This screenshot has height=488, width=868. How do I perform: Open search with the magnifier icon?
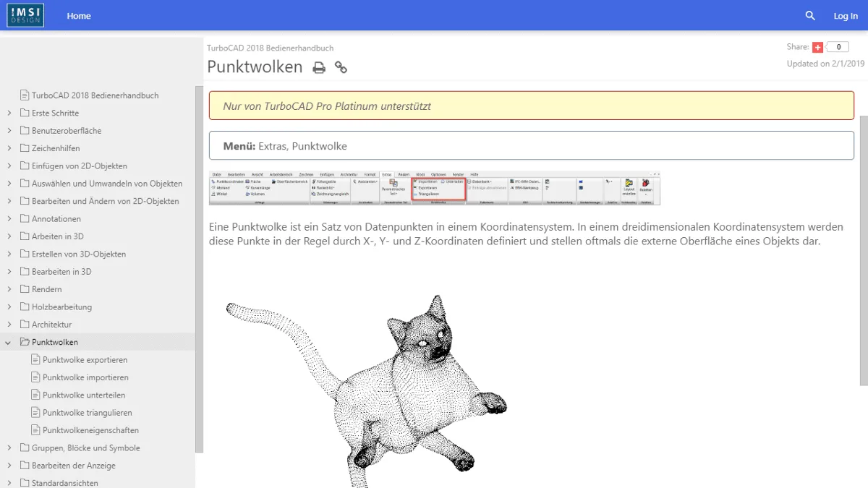click(x=810, y=16)
